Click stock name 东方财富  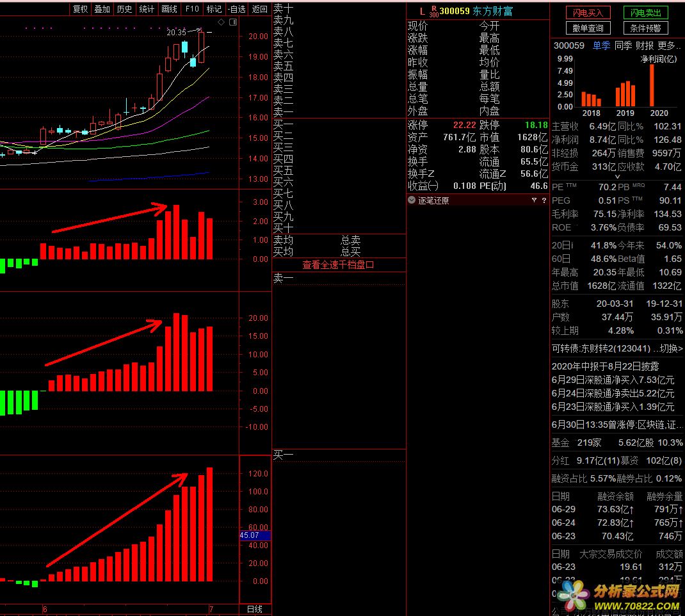point(493,12)
